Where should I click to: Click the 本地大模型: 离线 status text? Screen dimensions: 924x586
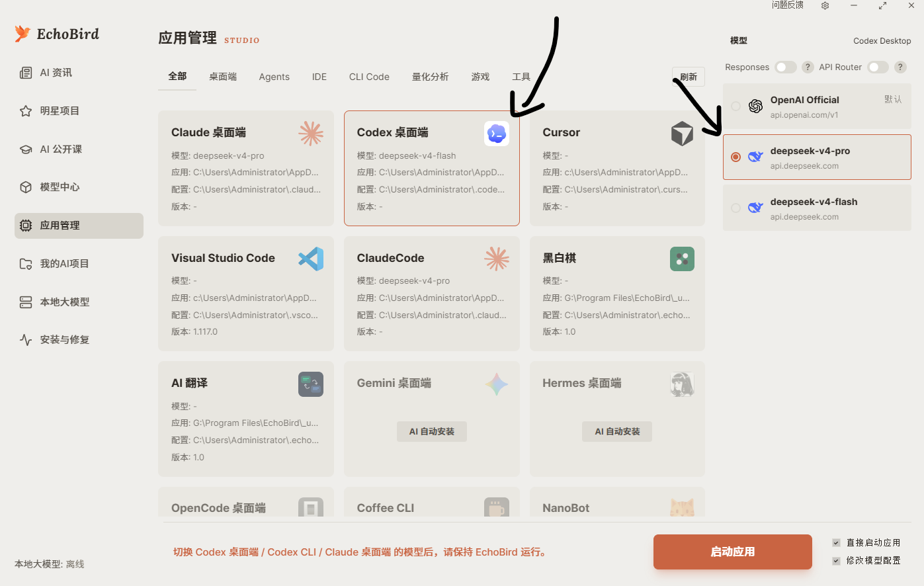50,564
